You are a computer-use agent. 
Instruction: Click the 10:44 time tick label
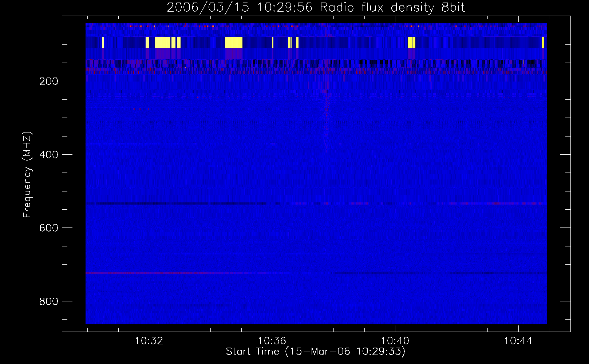518,341
